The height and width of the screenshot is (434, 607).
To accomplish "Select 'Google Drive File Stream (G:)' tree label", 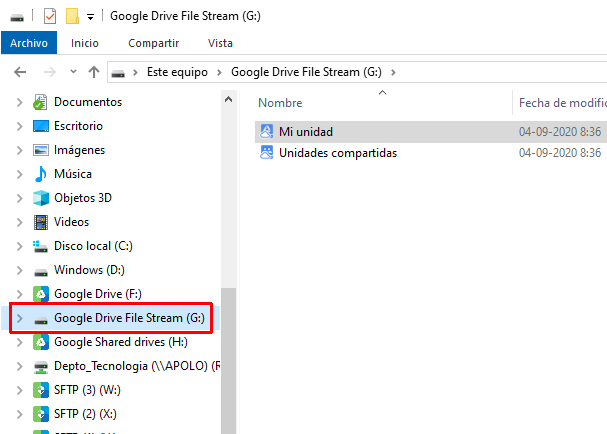I will 129,318.
